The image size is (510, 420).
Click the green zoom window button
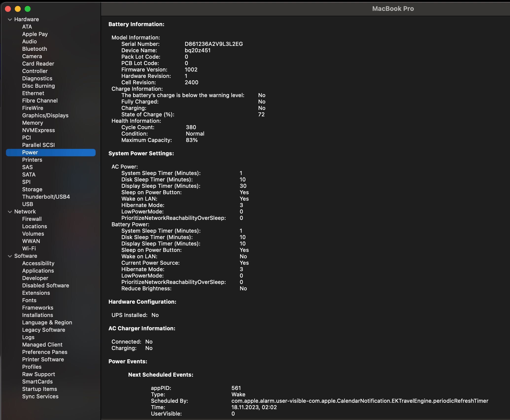pos(28,9)
